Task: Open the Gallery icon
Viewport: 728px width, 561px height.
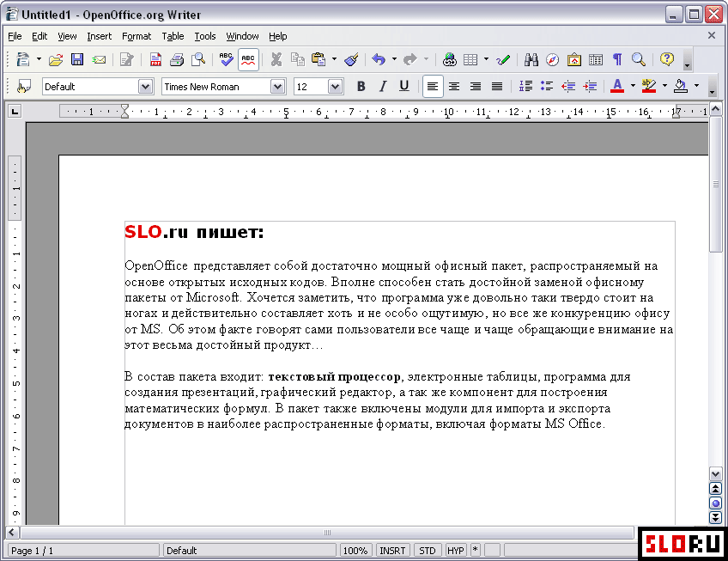Action: coord(573,59)
